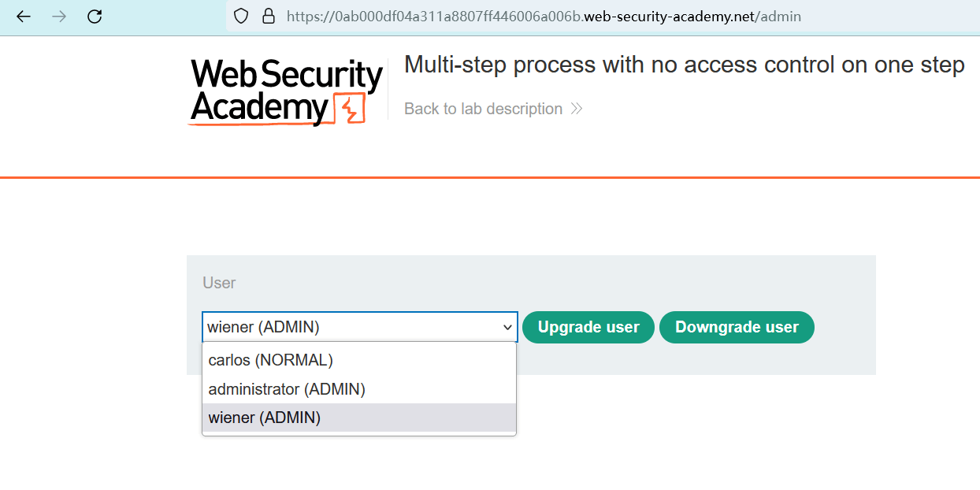
Task: Reload the current page
Action: pos(95,16)
